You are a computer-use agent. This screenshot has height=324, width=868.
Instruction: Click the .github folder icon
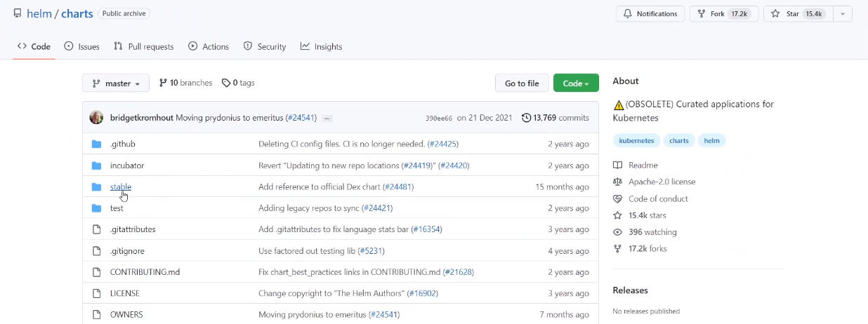pyautogui.click(x=97, y=144)
